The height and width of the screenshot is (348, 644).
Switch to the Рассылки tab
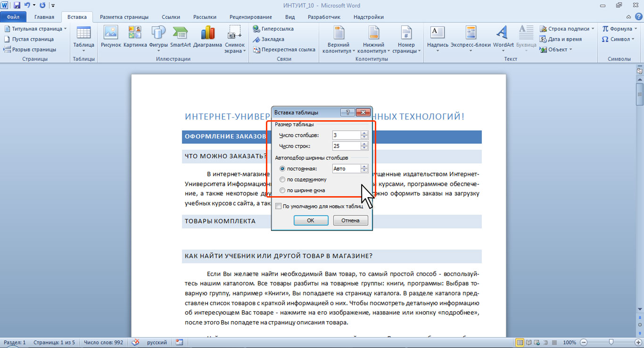pyautogui.click(x=205, y=17)
